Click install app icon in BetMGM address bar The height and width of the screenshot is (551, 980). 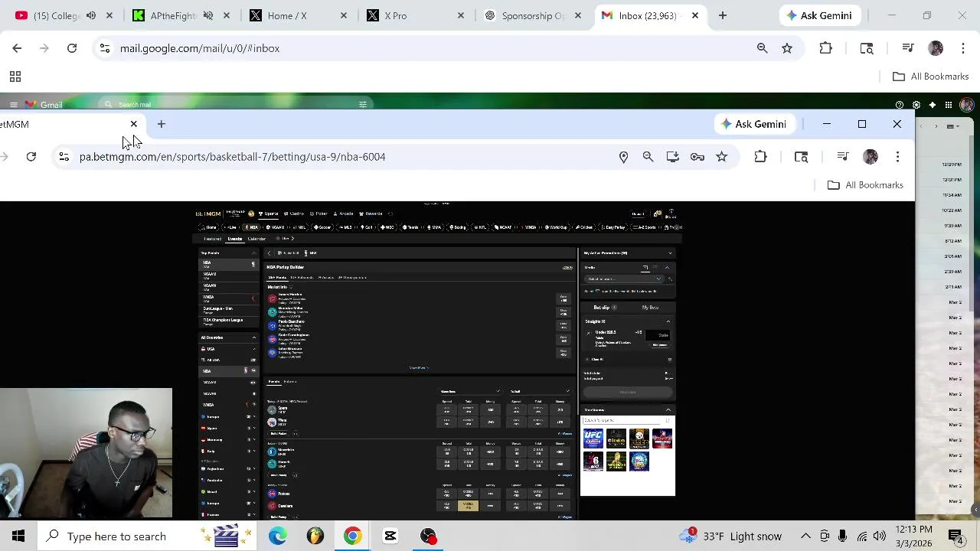(672, 157)
